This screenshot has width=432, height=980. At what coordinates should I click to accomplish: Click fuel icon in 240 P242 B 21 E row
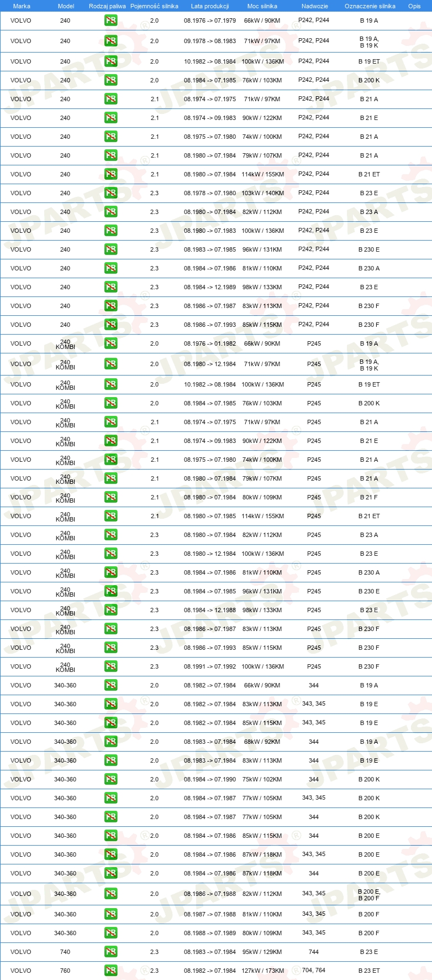click(x=111, y=118)
